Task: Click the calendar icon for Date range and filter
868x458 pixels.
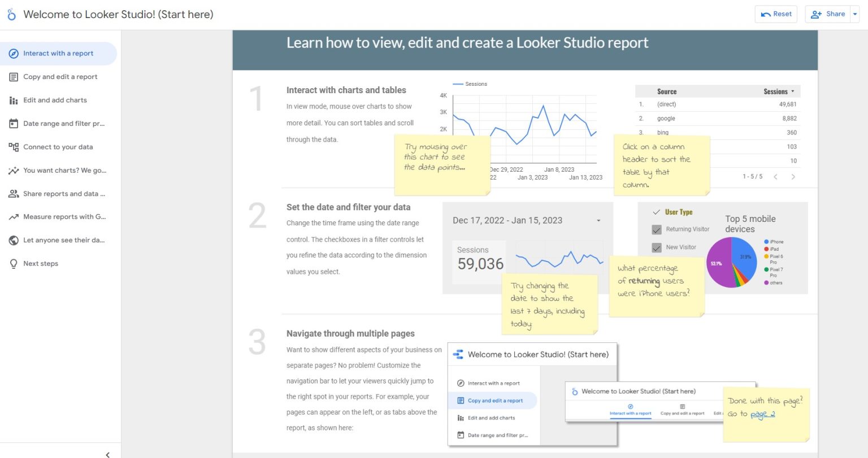Action: [14, 123]
